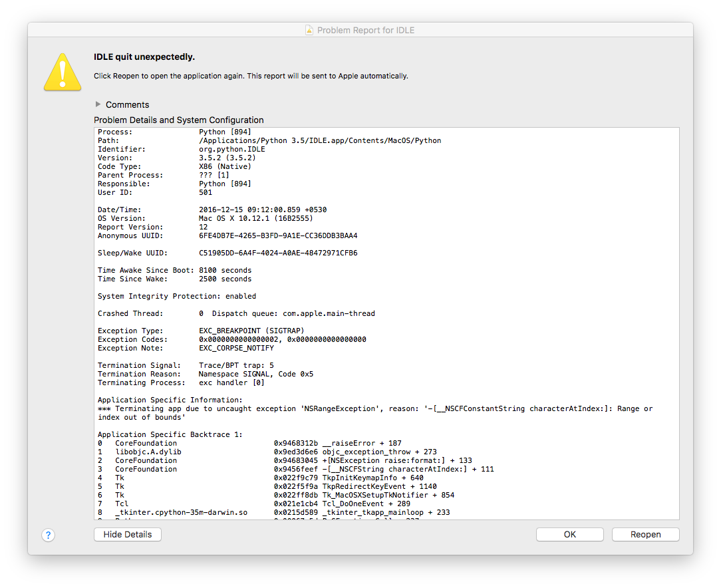Screen dimensions: 721x588
Task: Click the Anonymous UUID value
Action: click(278, 236)
